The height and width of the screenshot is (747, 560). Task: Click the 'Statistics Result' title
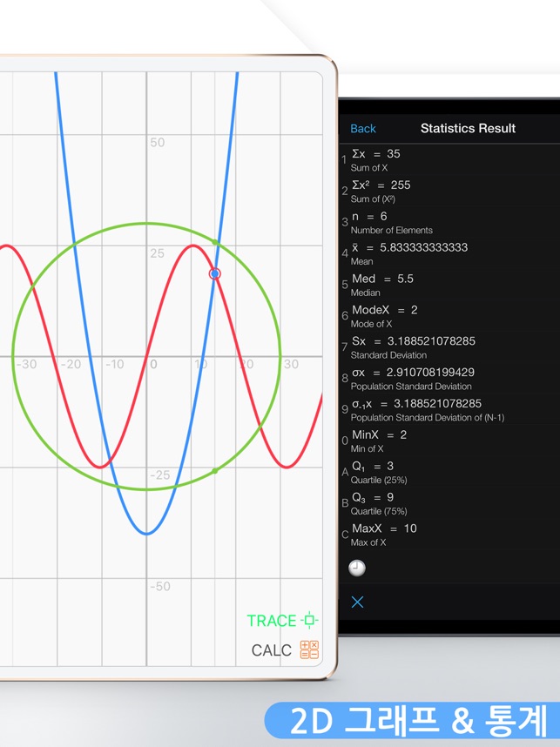point(468,128)
